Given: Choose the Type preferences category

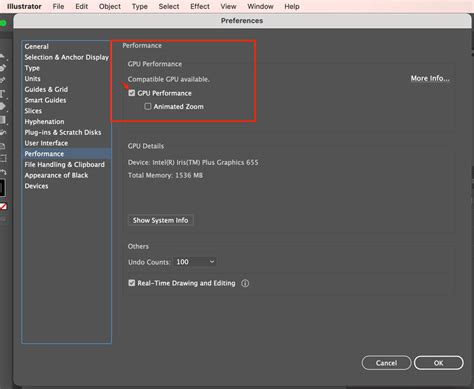Looking at the screenshot, I should click(x=66, y=68).
